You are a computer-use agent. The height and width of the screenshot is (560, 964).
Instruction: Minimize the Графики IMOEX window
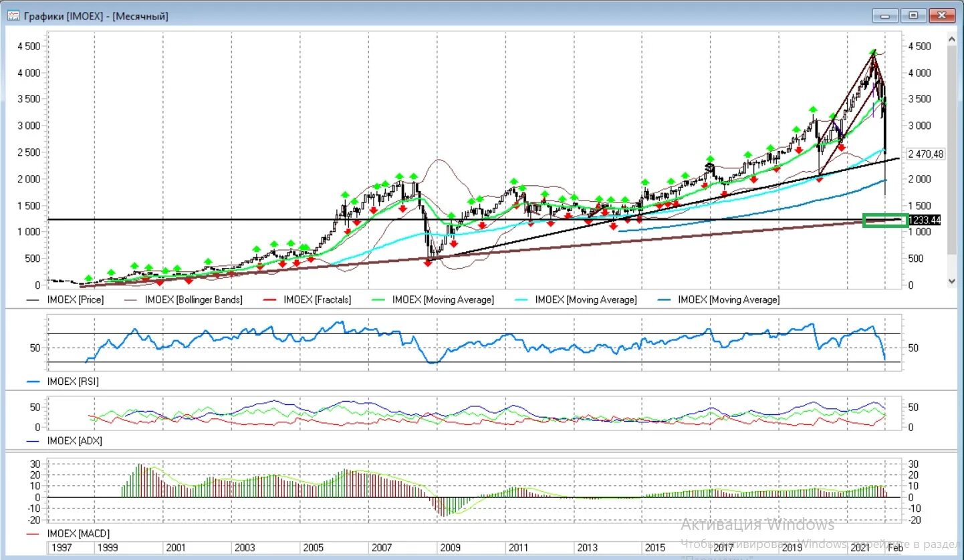pos(886,15)
